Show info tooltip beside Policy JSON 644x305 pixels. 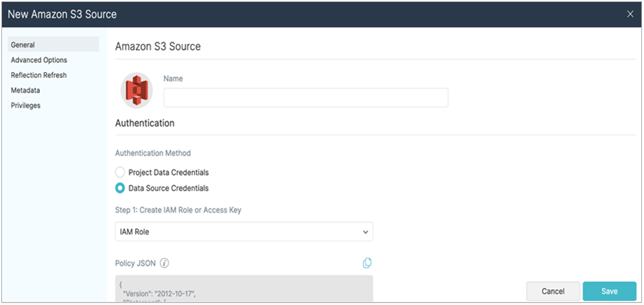[x=164, y=263]
